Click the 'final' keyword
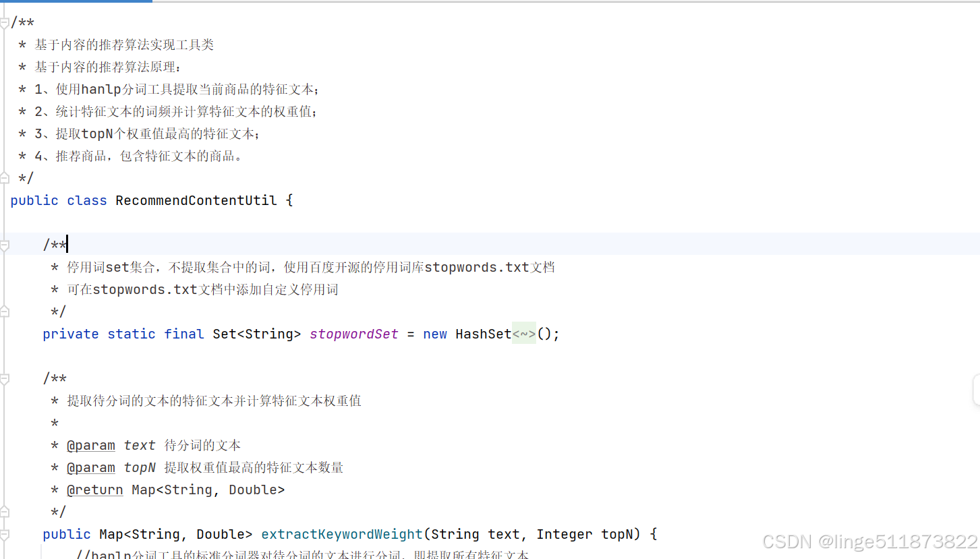980x559 pixels. pyautogui.click(x=184, y=334)
